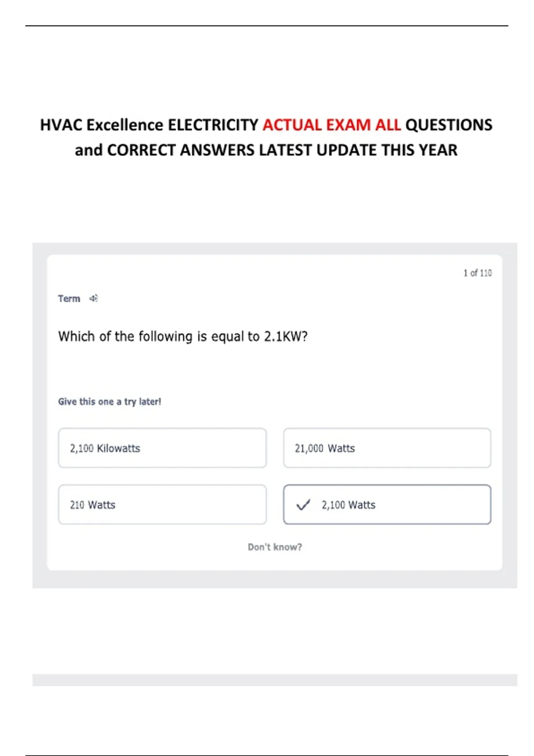534x756 pixels.
Task: Select the 2,100 Watts answer text
Action: (x=348, y=505)
